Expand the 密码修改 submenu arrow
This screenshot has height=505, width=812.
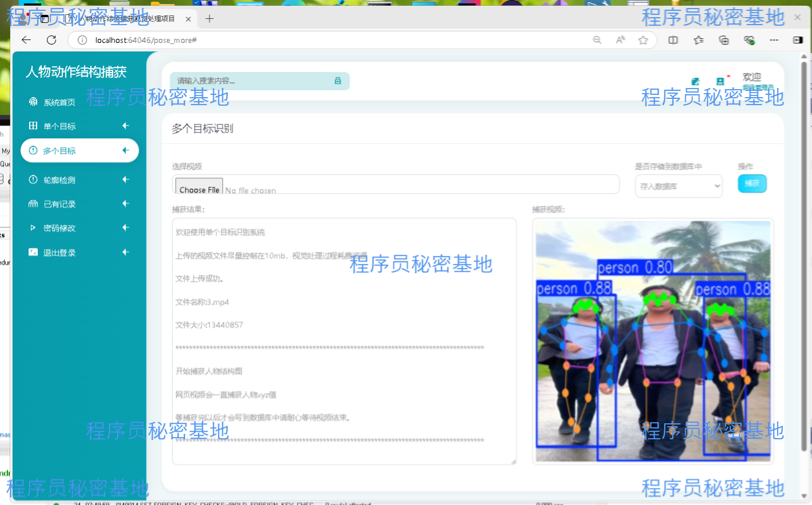pyautogui.click(x=126, y=227)
